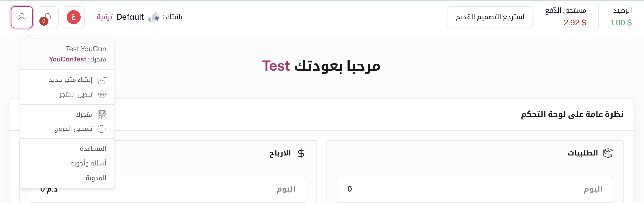Click the ترقية upgrade link

coord(105,17)
